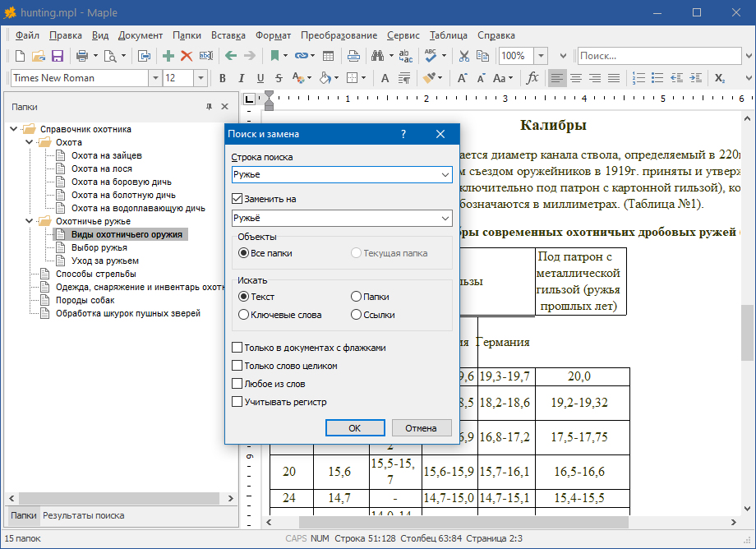Click the red X delete icon
Image resolution: width=756 pixels, height=549 pixels.
pyautogui.click(x=187, y=56)
